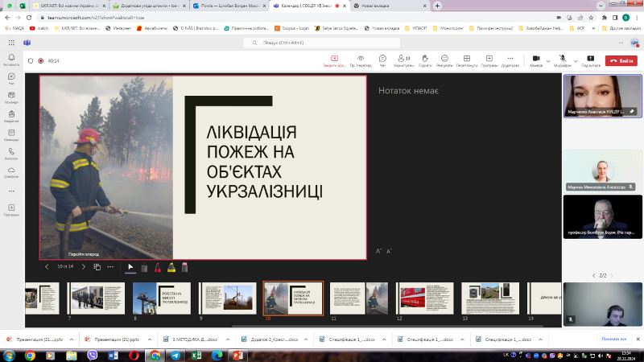Open Calls in Teams sidebar

(x=11, y=154)
